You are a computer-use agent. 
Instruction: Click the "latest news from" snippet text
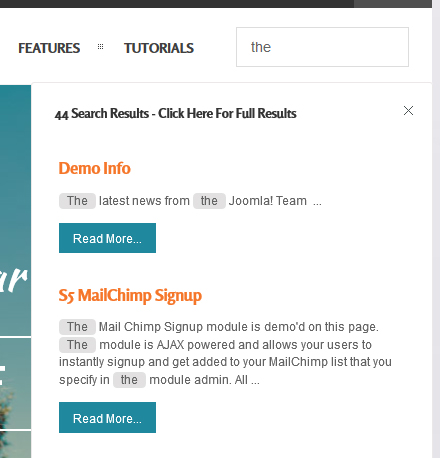click(144, 201)
